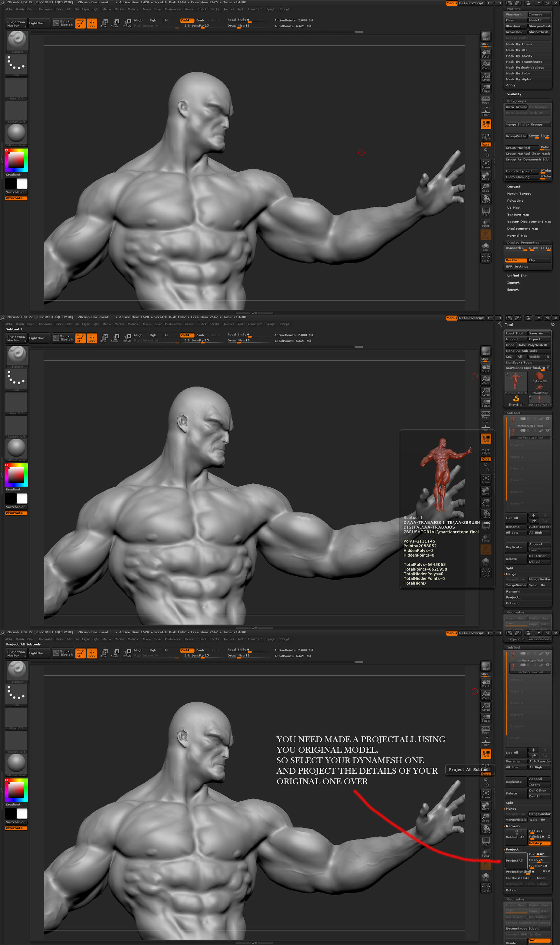Click the ProjectAll button

516,861
